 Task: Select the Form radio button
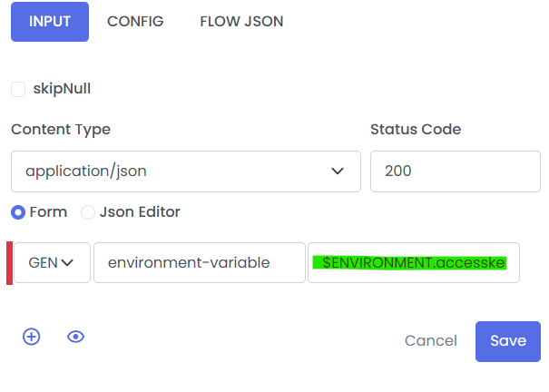pos(18,212)
